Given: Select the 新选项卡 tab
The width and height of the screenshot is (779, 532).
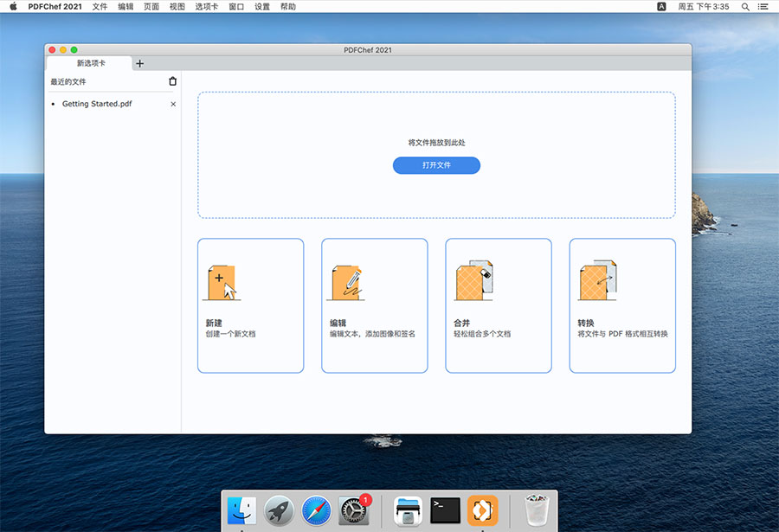Looking at the screenshot, I should click(90, 63).
